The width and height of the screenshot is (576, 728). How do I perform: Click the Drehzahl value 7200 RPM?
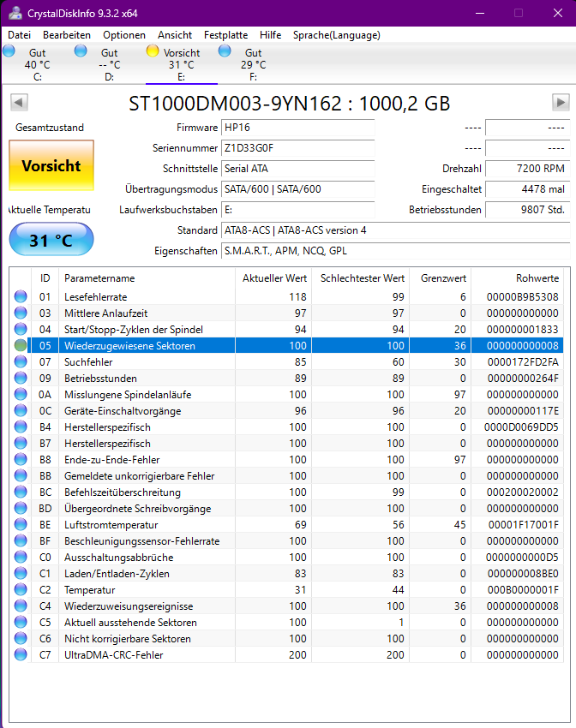coord(527,169)
